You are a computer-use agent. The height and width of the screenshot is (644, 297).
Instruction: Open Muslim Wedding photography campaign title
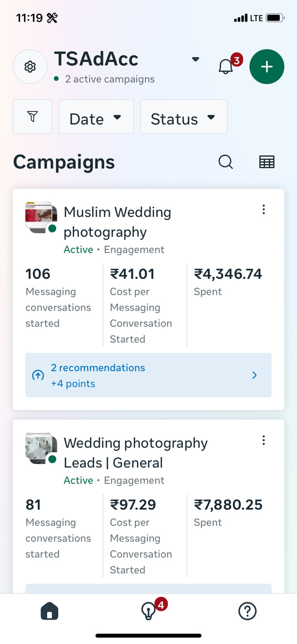[x=117, y=222]
